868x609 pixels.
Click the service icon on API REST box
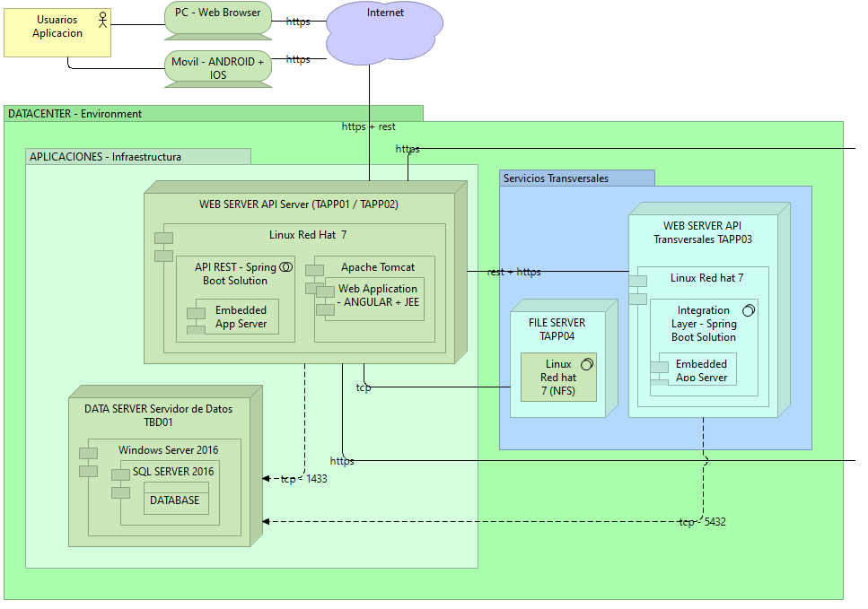[x=287, y=266]
